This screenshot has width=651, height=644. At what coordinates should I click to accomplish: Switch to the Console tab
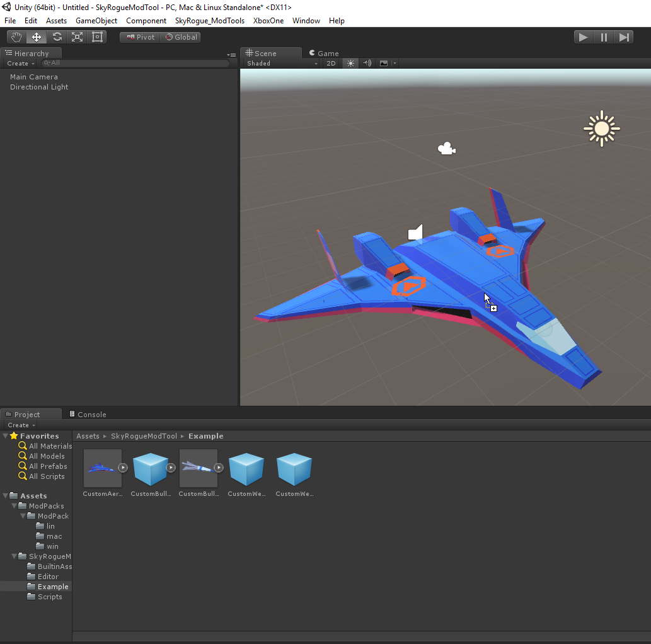pyautogui.click(x=88, y=415)
